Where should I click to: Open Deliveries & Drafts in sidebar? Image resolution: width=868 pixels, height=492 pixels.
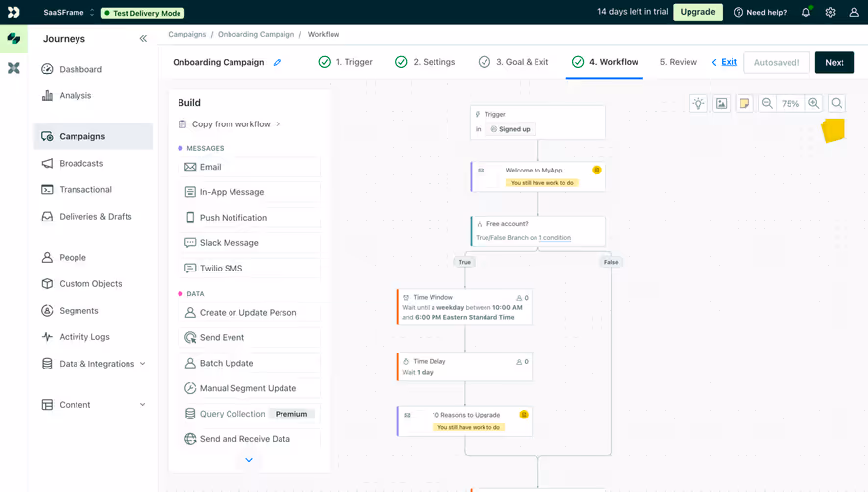(x=93, y=216)
